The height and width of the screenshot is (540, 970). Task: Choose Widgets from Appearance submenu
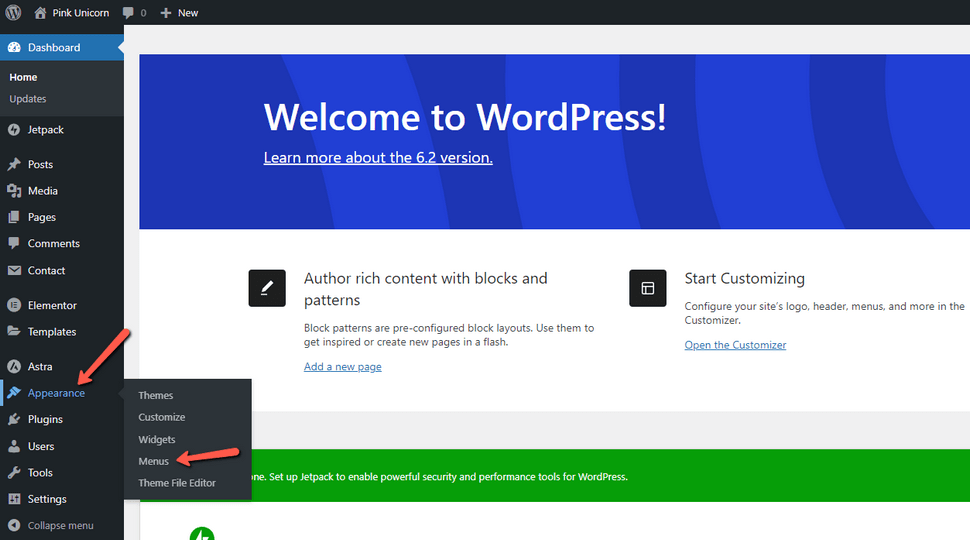point(157,440)
